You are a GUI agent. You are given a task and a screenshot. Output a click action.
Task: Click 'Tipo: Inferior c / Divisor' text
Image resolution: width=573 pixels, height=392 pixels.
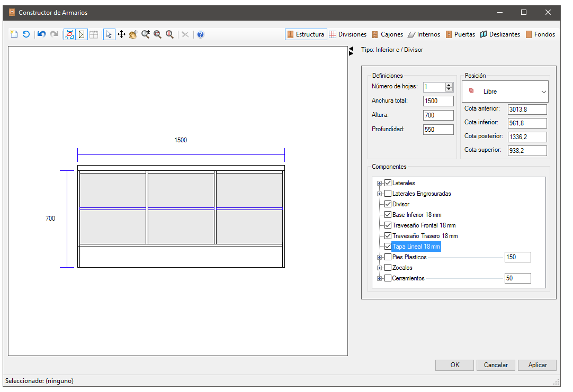(392, 50)
